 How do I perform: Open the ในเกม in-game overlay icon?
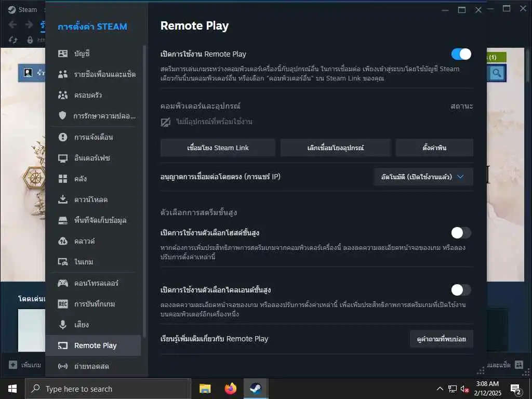[x=63, y=262]
